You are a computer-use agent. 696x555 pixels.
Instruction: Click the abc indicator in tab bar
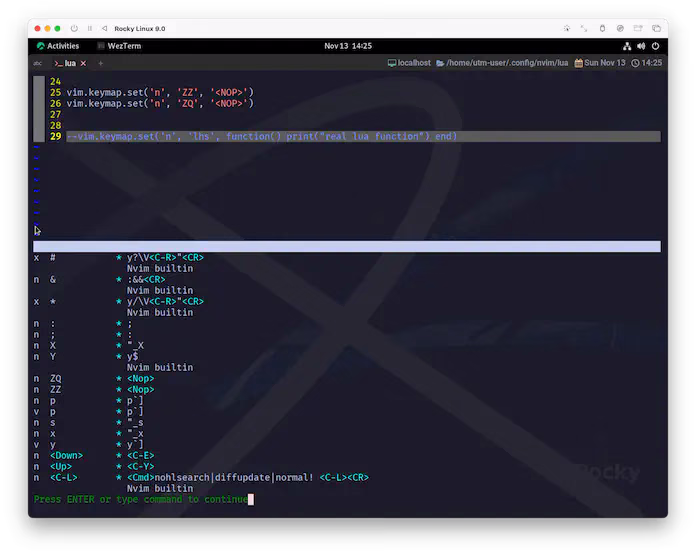point(38,63)
